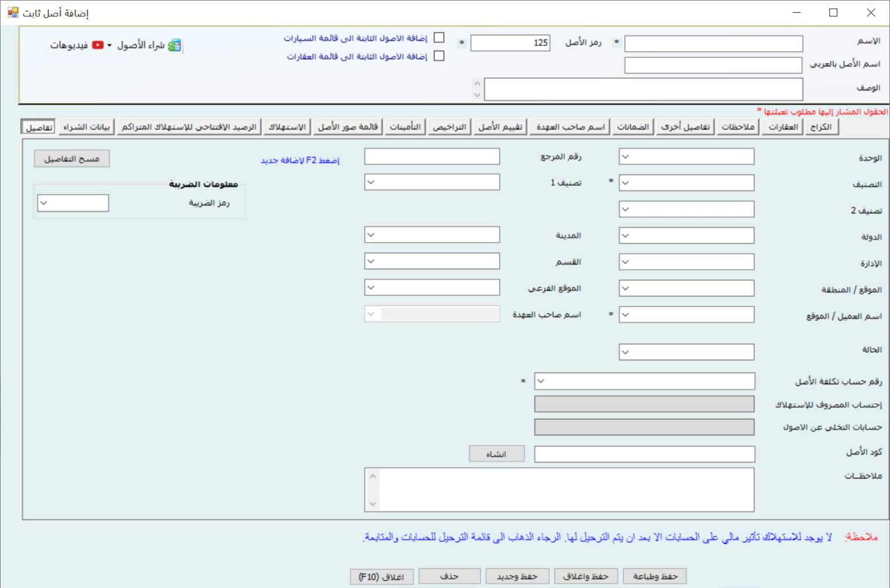
Task: Click the كود الأصل input field
Action: pos(644,454)
